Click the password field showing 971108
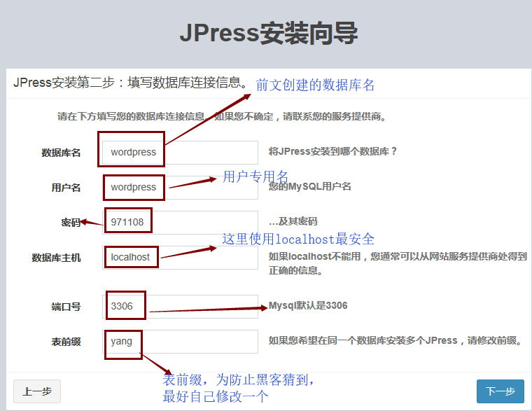This screenshot has height=411, width=532. tap(180, 222)
